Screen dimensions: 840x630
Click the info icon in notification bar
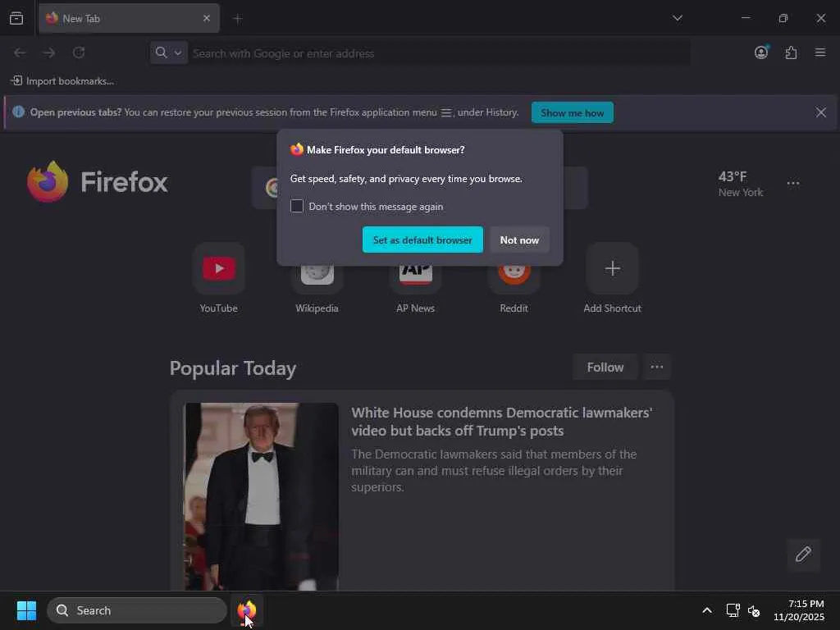pyautogui.click(x=18, y=112)
